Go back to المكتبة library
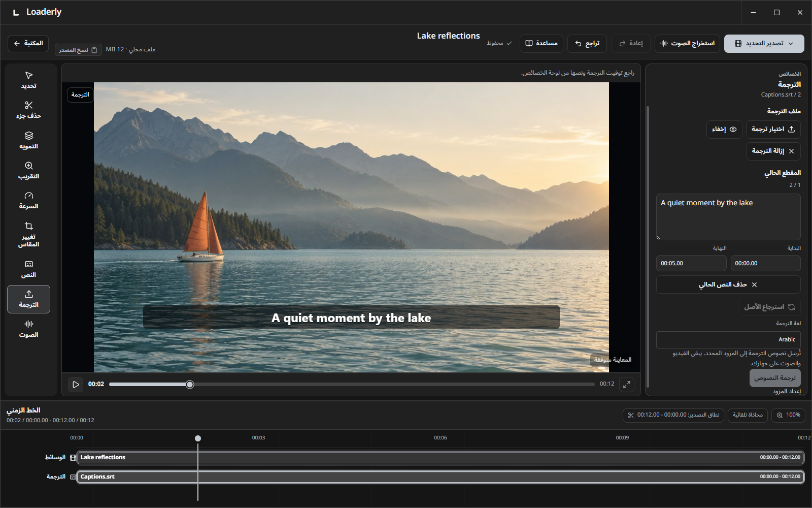 28,44
